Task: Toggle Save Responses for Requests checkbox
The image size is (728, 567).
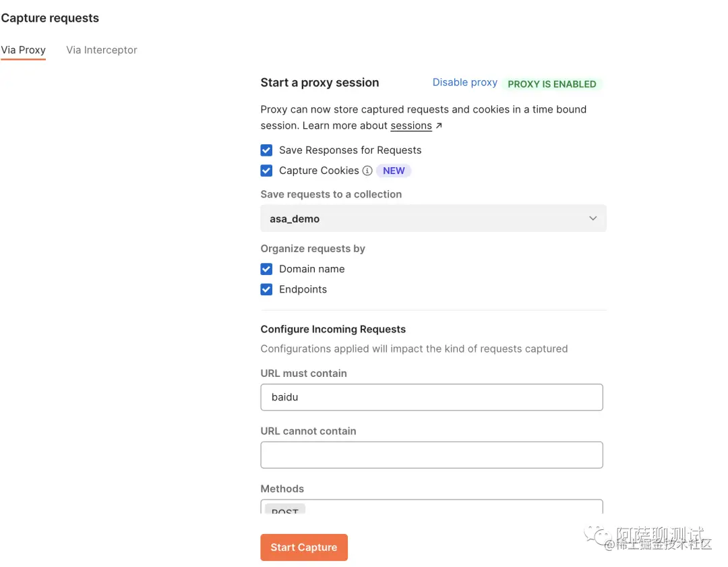Action: click(x=267, y=150)
